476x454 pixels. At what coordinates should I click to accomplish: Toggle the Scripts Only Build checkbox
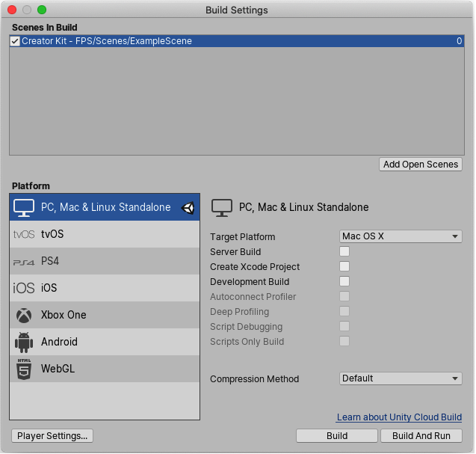point(344,341)
